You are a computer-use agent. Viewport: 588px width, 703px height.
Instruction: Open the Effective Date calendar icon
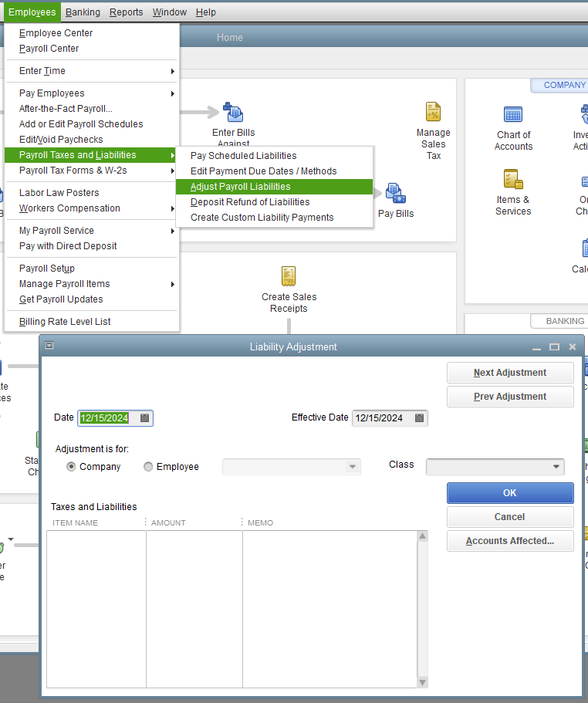tap(419, 417)
